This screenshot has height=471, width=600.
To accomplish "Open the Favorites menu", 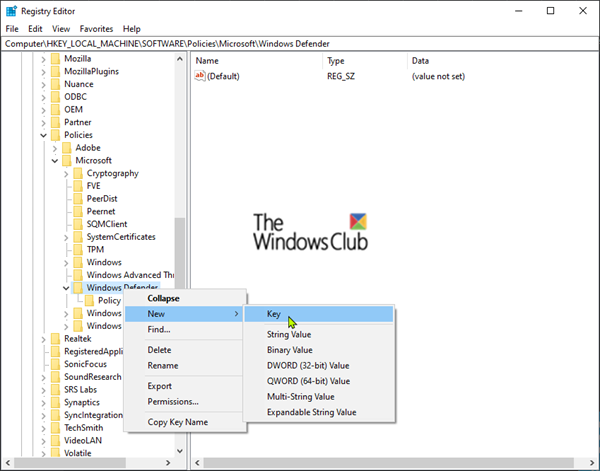I will click(x=96, y=29).
